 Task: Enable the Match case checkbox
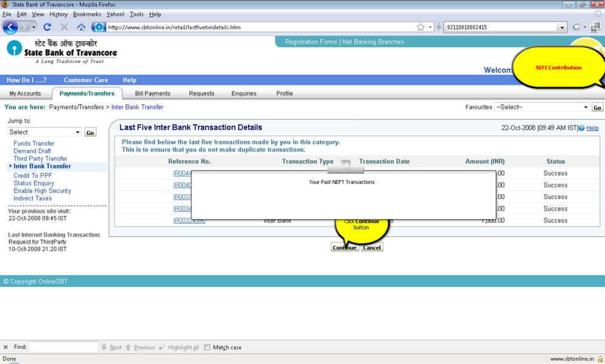pos(208,348)
